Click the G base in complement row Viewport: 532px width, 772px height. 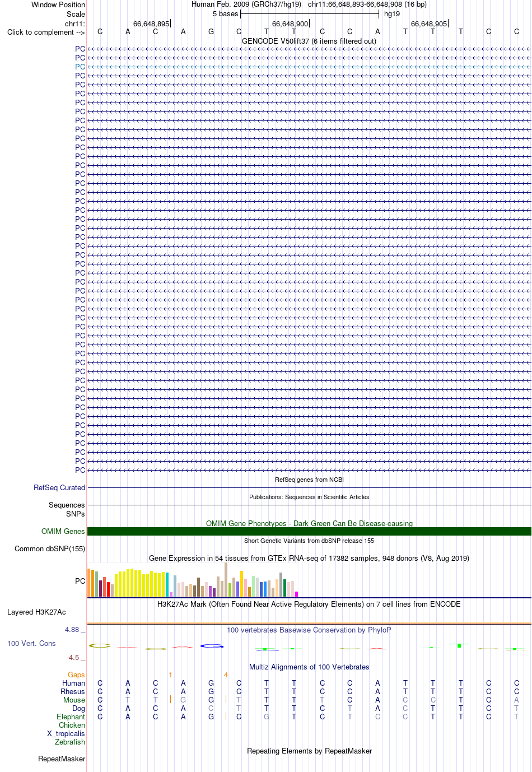pos(211,32)
